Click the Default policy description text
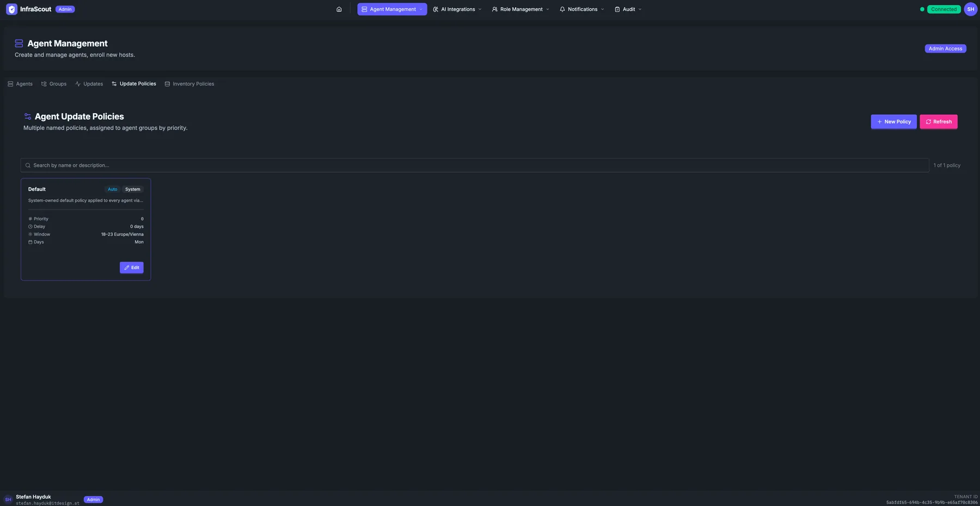 (x=85, y=201)
